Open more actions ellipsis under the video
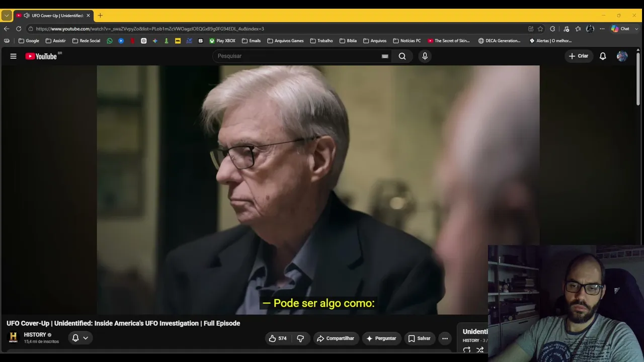The height and width of the screenshot is (362, 644). click(445, 338)
